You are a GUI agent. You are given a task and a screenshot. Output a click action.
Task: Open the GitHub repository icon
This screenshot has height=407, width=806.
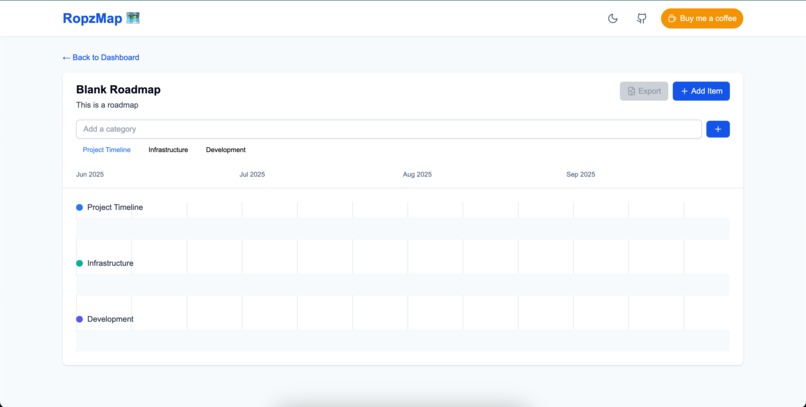point(642,18)
